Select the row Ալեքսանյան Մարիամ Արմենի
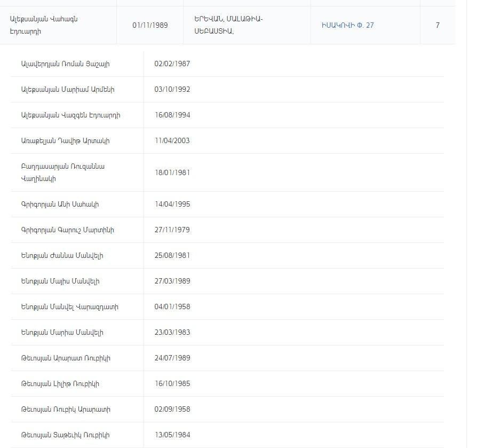 click(x=227, y=89)
